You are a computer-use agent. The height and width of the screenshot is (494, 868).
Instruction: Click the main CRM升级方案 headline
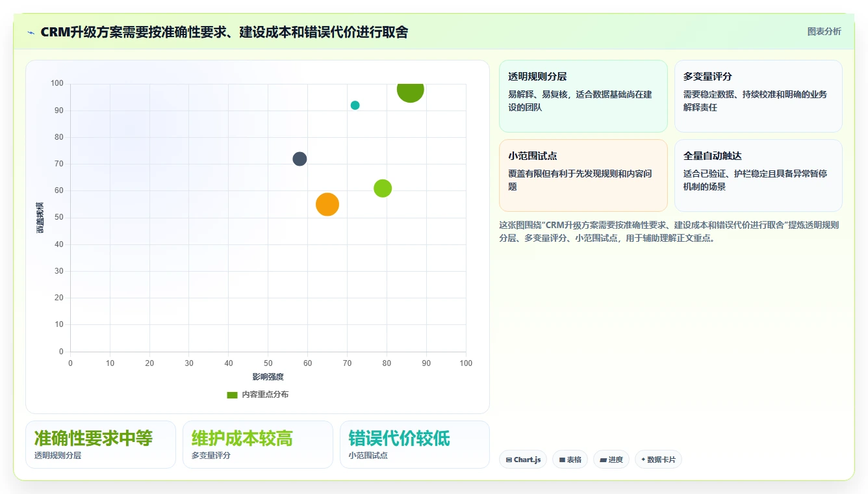(224, 32)
